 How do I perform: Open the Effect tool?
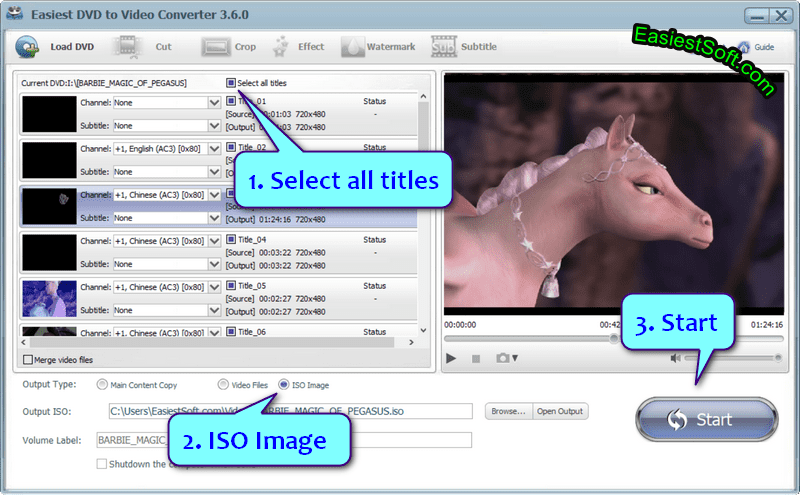280,47
